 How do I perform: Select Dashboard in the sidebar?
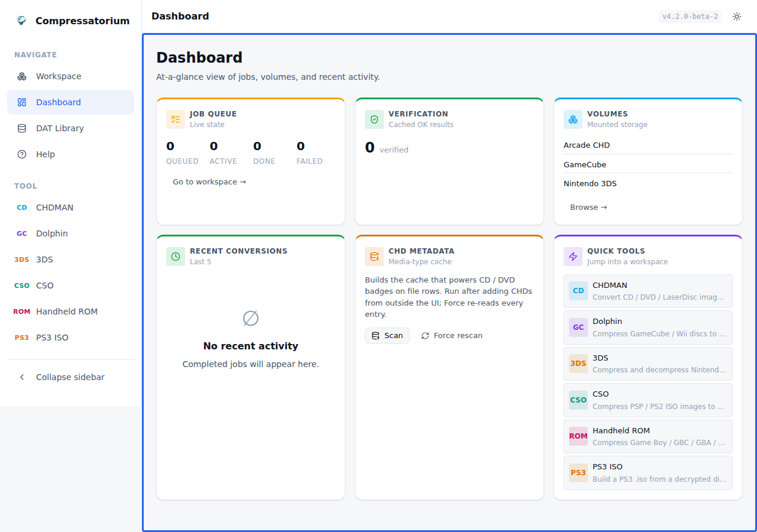point(70,102)
